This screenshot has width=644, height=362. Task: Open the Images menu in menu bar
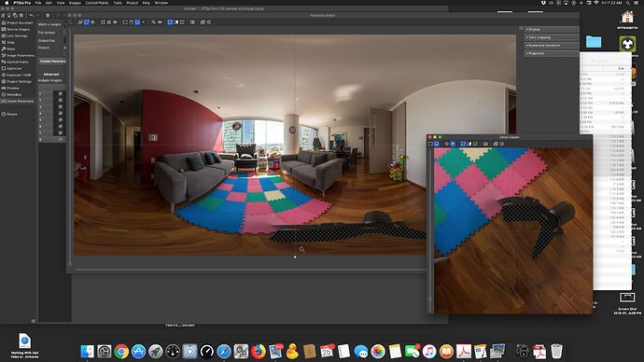(x=75, y=3)
